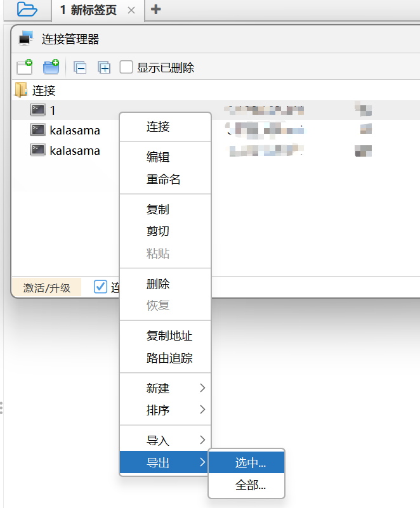
Task: Click the open folder icon in tab bar
Action: [27, 10]
